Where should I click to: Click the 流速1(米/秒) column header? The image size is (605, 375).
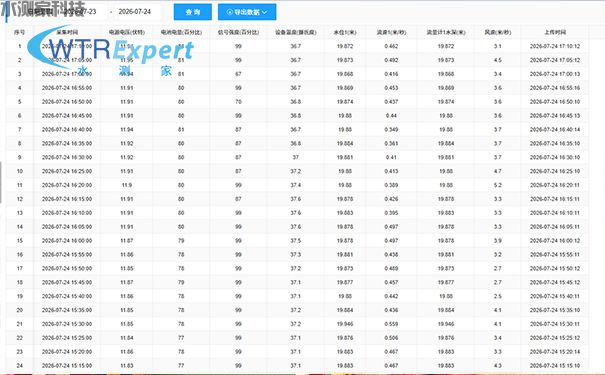[x=391, y=32]
